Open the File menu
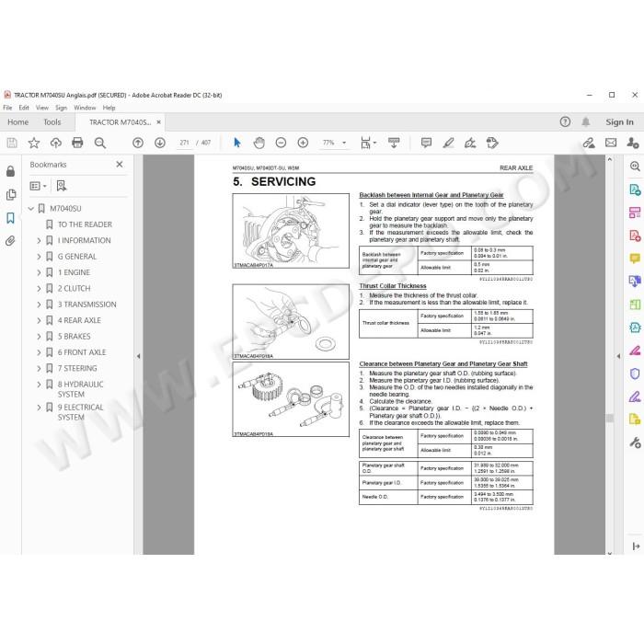 (7, 108)
